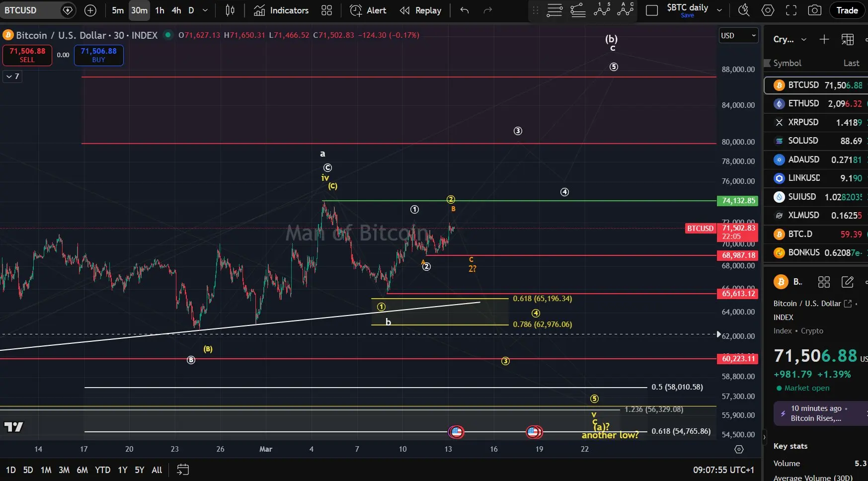
Task: Open the Indicators dialog
Action: tap(281, 10)
